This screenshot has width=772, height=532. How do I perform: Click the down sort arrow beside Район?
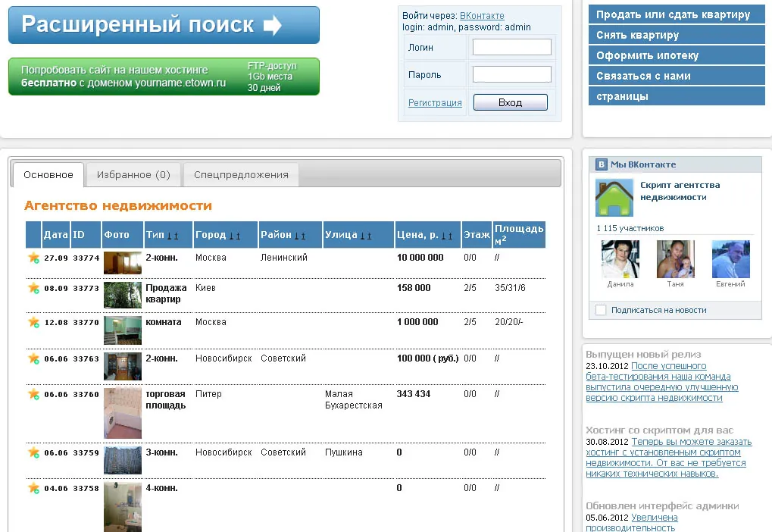296,236
